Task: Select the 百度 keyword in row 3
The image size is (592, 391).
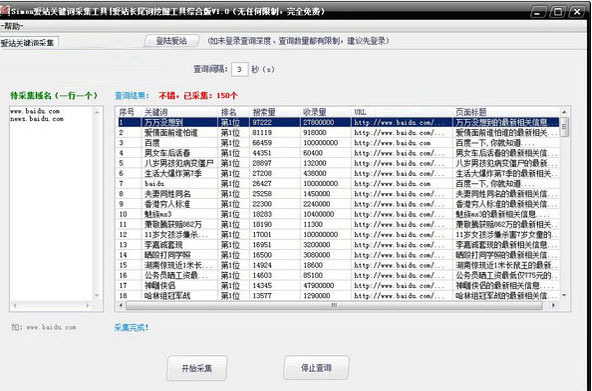Action: pyautogui.click(x=152, y=143)
